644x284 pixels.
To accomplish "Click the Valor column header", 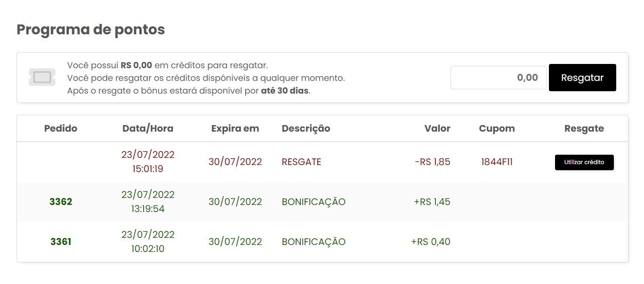I will click(x=437, y=128).
